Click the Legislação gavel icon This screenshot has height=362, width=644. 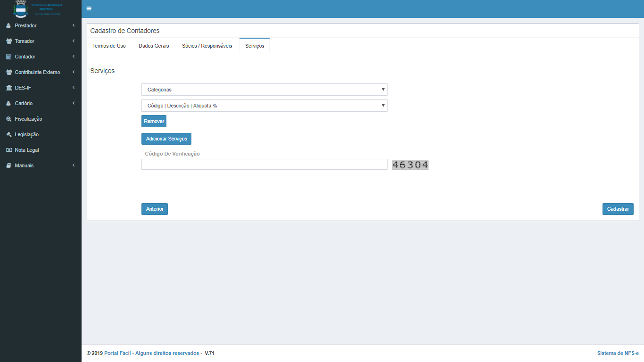coord(8,134)
